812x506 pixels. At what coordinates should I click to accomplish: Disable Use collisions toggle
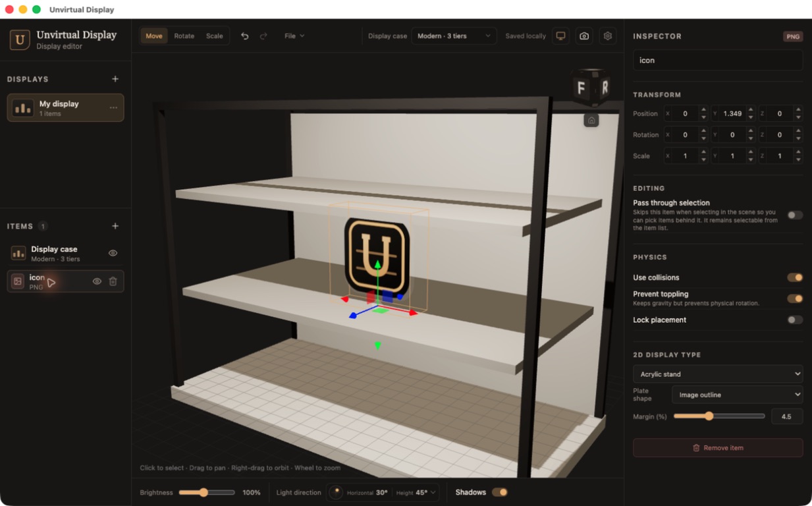(x=795, y=277)
